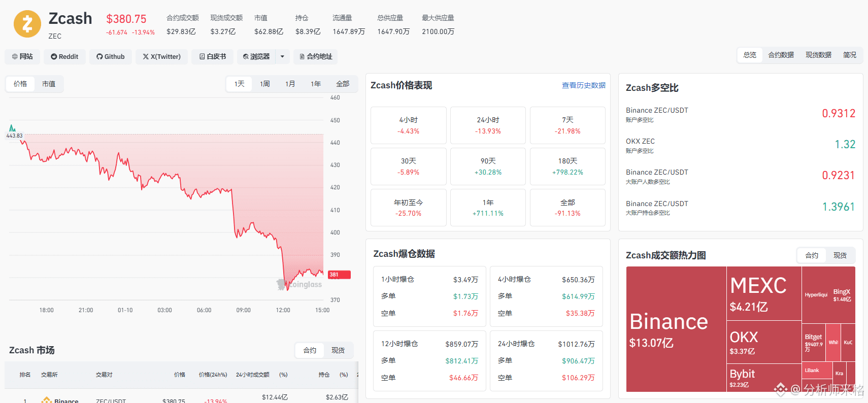868x403 pixels.
Task: Click the Binance block in heatmap
Action: tap(676, 329)
